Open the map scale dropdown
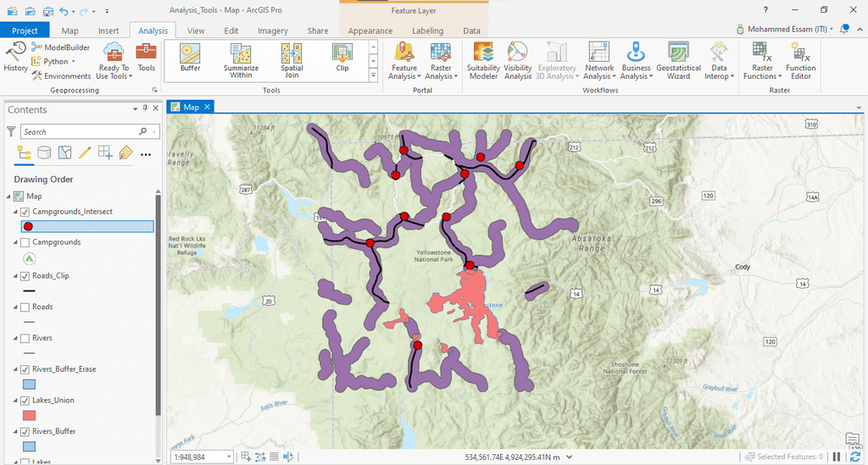 [x=229, y=457]
